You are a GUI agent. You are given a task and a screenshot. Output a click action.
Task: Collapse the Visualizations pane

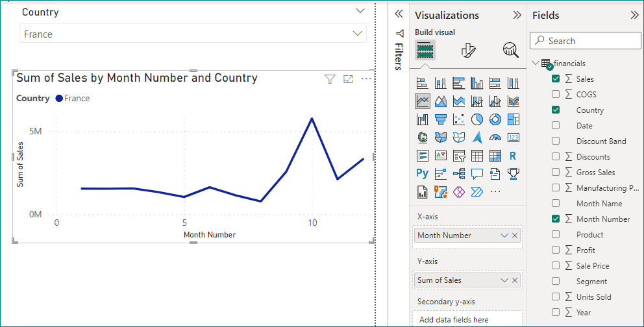click(x=517, y=15)
